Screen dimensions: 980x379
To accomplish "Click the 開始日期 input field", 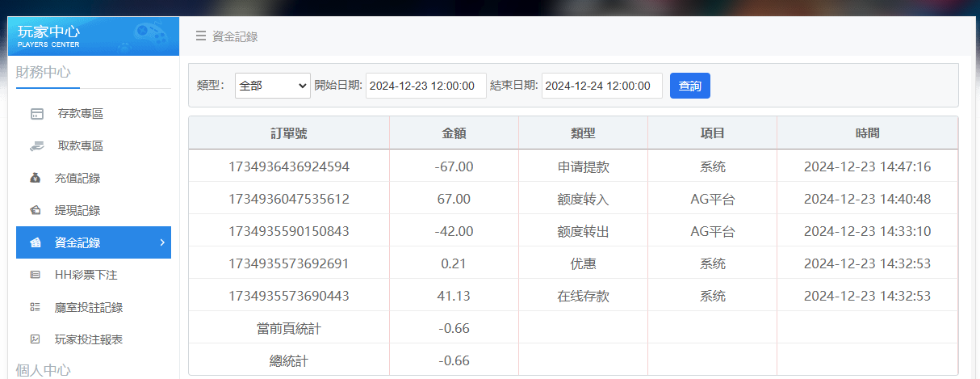I will click(x=426, y=86).
